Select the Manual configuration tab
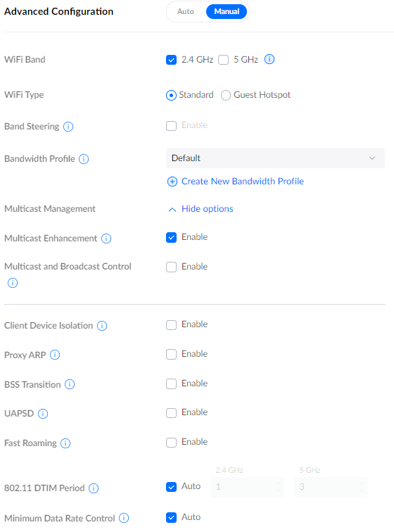394x532 pixels. pyautogui.click(x=227, y=11)
